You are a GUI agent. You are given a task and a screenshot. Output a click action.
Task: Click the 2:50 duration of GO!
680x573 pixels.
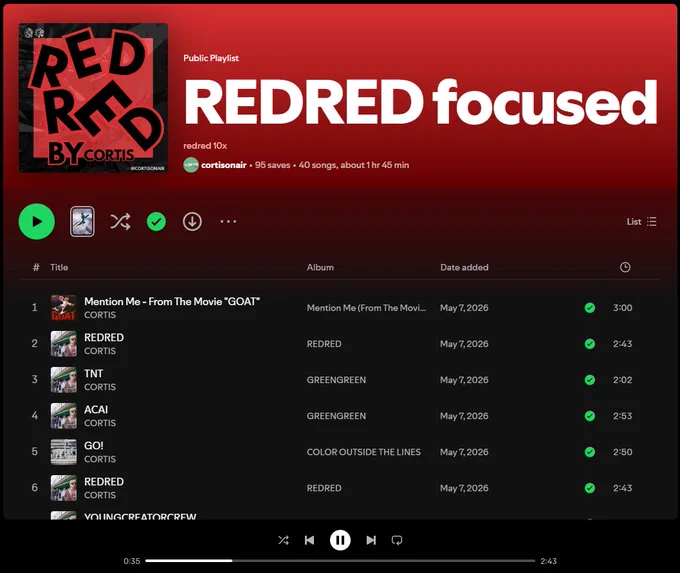coord(622,452)
